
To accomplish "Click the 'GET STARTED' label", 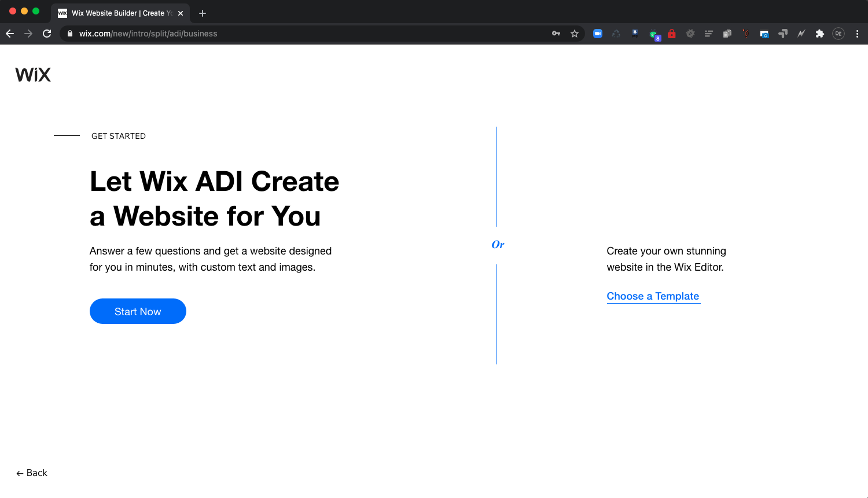I will click(x=119, y=136).
